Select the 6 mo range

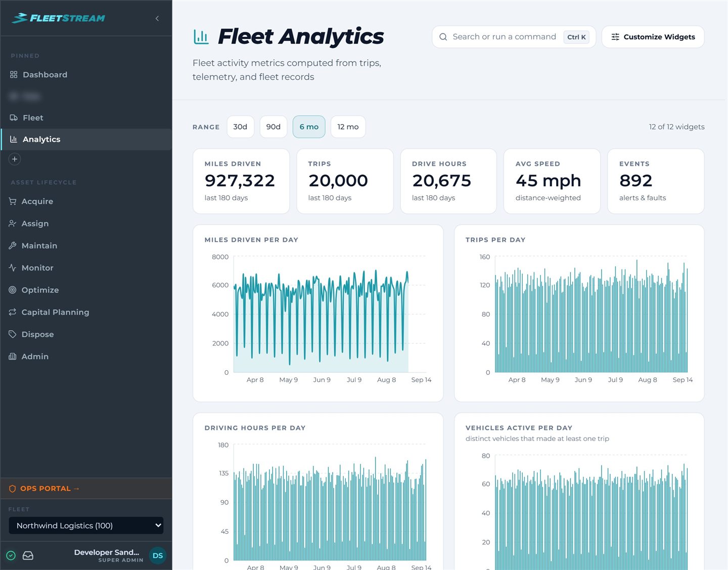309,127
